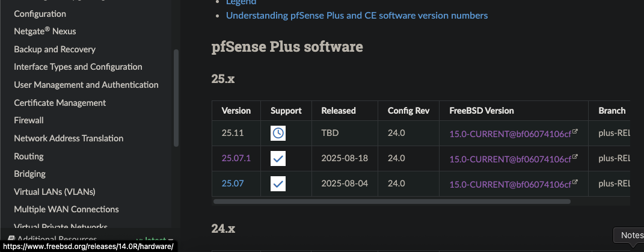Viewport: 644px width, 252px height.
Task: Go to Netgate Nexus in sidebar
Action: tap(45, 31)
